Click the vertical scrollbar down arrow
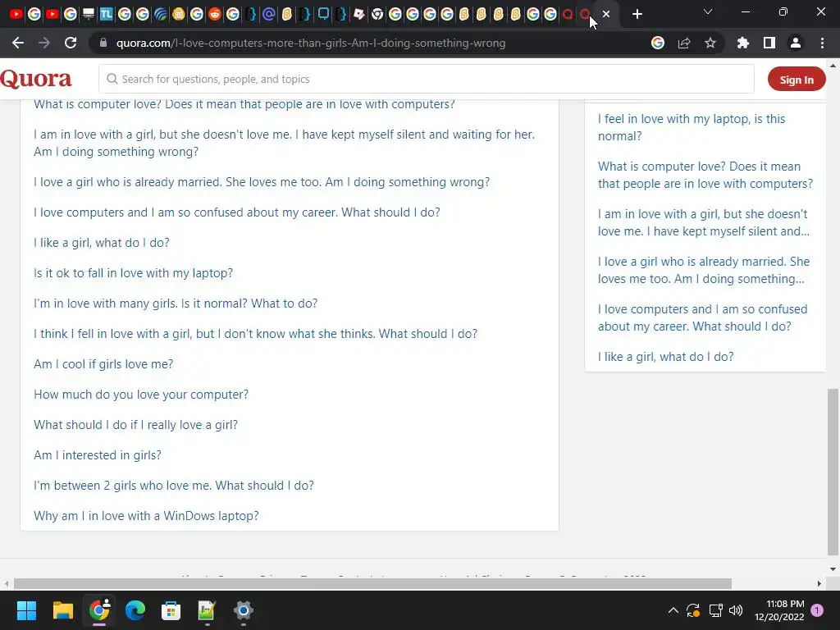 tap(833, 569)
